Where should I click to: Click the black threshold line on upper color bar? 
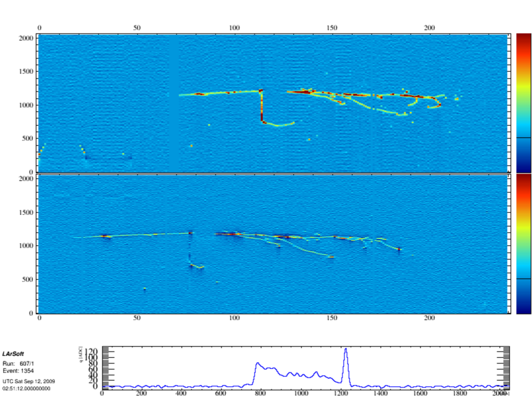coord(523,137)
